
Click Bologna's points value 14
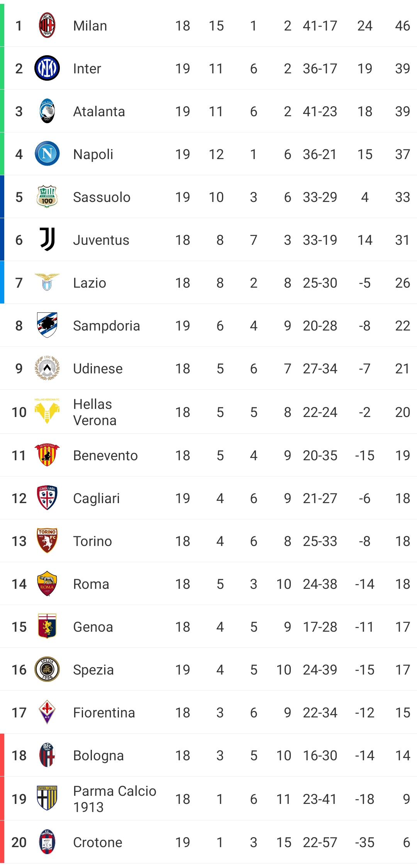pos(403,755)
